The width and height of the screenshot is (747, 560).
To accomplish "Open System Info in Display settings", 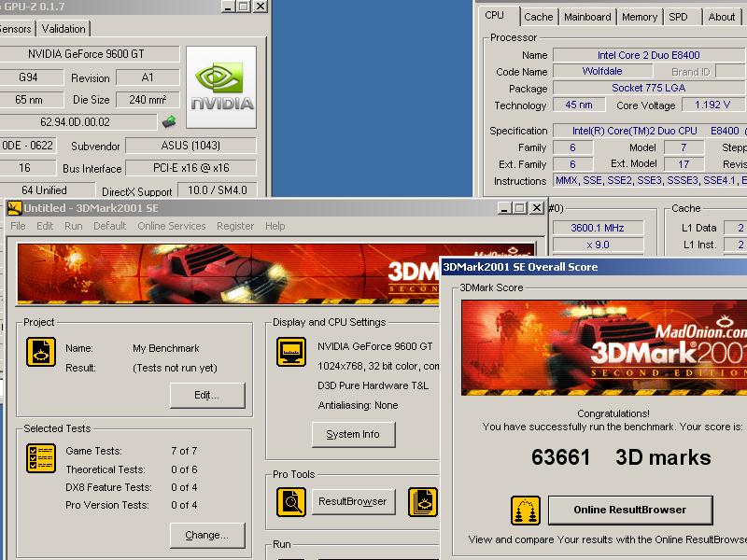I will point(353,434).
